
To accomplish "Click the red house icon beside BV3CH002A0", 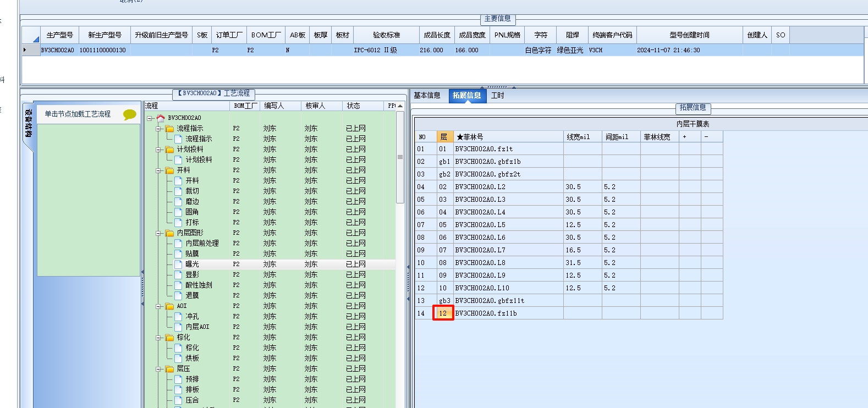I will pos(161,118).
